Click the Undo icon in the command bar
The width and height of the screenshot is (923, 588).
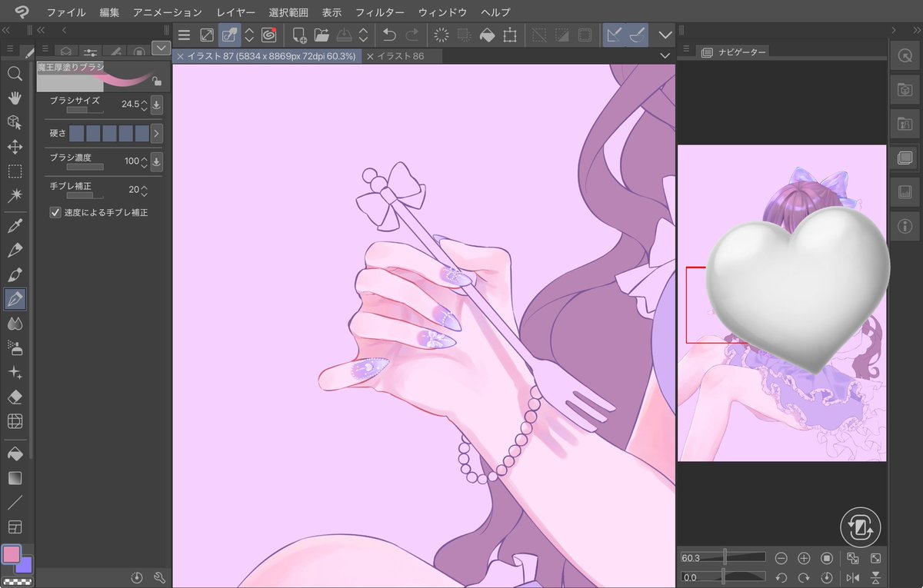click(x=388, y=35)
